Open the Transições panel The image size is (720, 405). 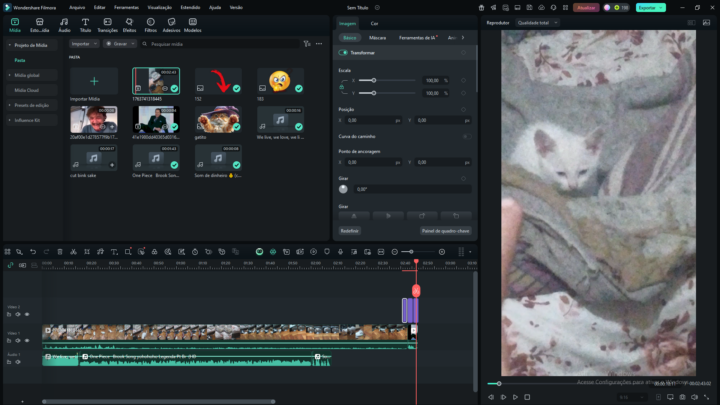point(107,26)
